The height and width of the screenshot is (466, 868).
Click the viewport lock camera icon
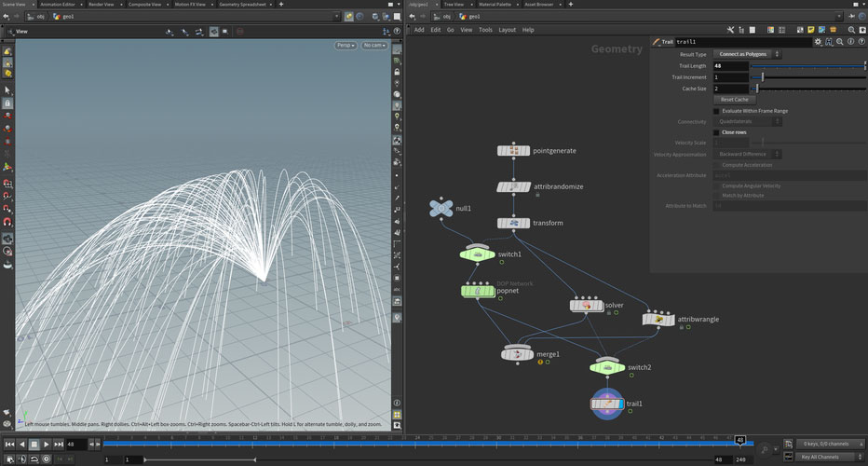pos(397,72)
